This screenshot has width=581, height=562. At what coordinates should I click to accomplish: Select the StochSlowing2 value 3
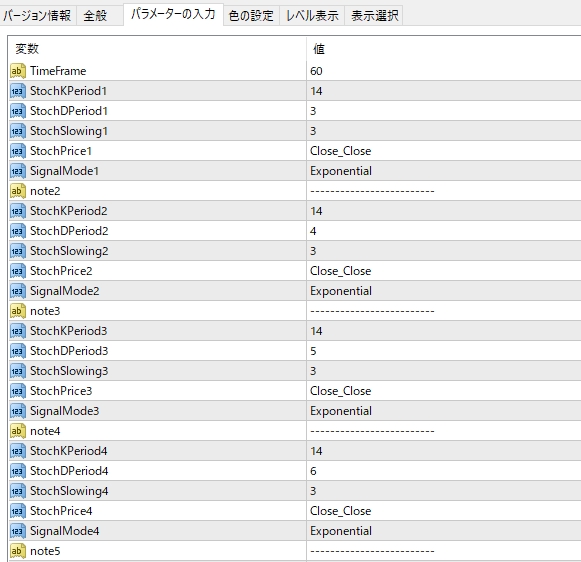tap(313, 251)
